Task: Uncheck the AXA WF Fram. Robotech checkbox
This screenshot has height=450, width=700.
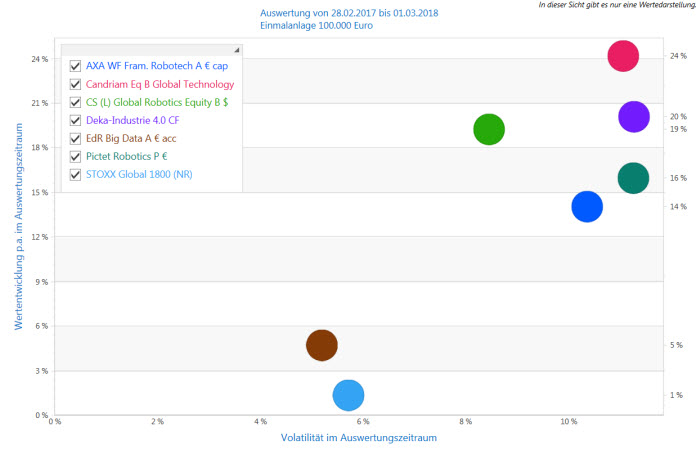Action: [x=75, y=66]
